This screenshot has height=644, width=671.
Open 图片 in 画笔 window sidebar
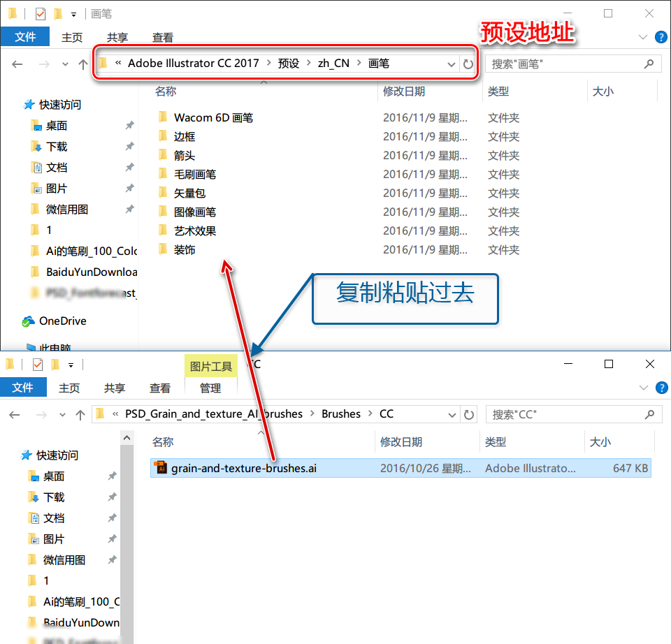pos(57,189)
